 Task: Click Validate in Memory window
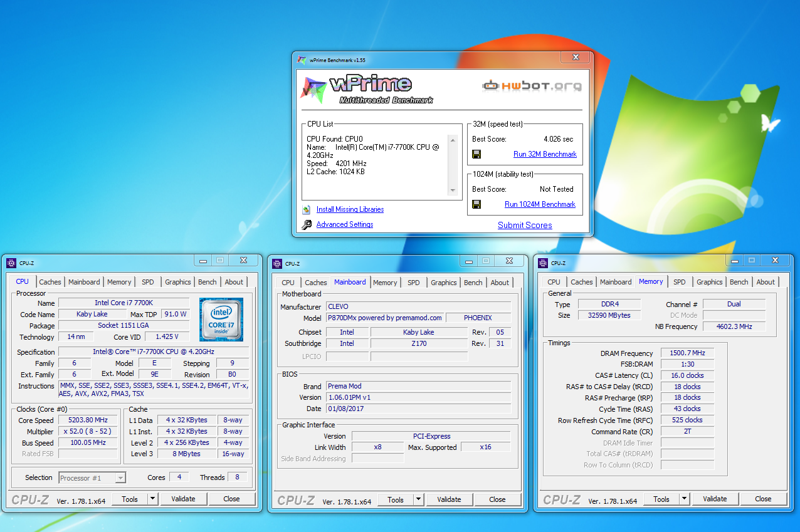[715, 499]
